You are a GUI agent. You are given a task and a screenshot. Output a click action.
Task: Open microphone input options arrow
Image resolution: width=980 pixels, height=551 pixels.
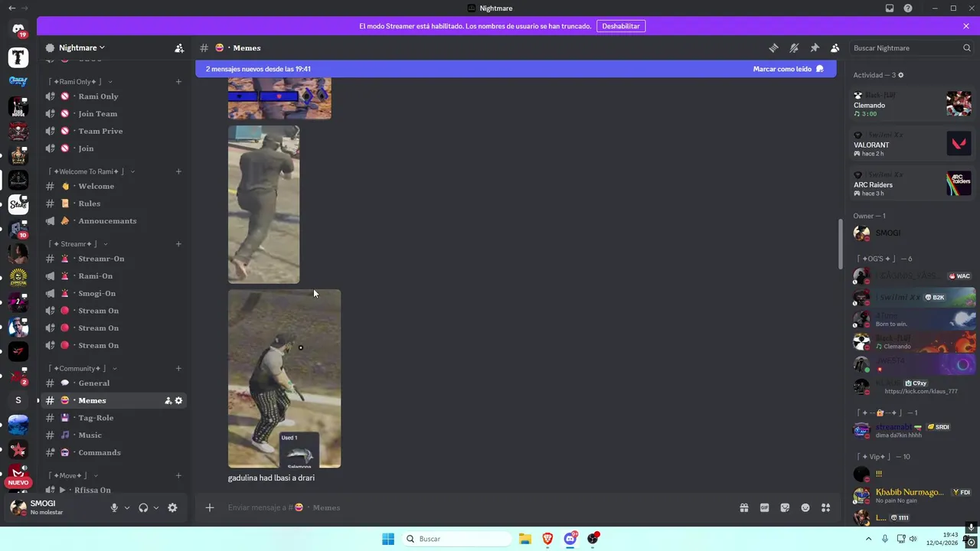pyautogui.click(x=127, y=507)
